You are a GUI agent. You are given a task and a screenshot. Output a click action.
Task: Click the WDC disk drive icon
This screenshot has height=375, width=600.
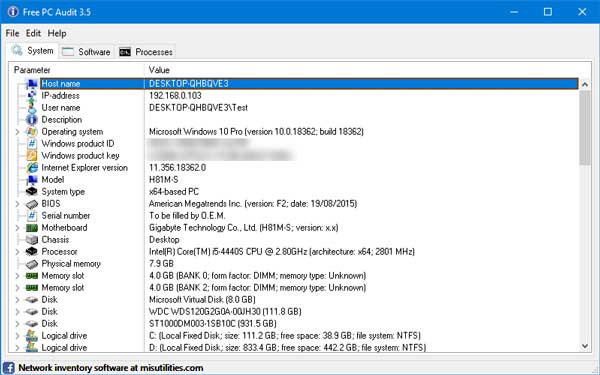coord(32,311)
